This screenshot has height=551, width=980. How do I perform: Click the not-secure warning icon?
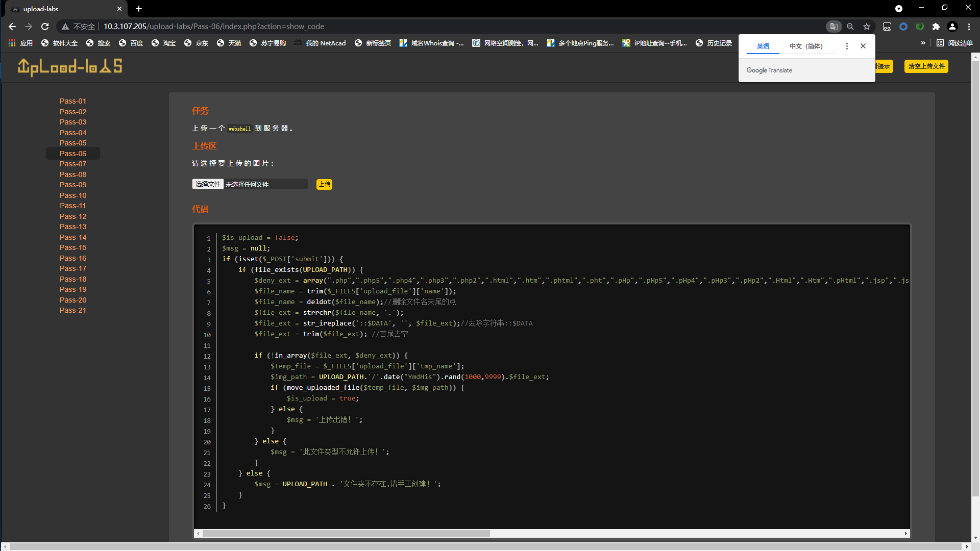point(65,27)
